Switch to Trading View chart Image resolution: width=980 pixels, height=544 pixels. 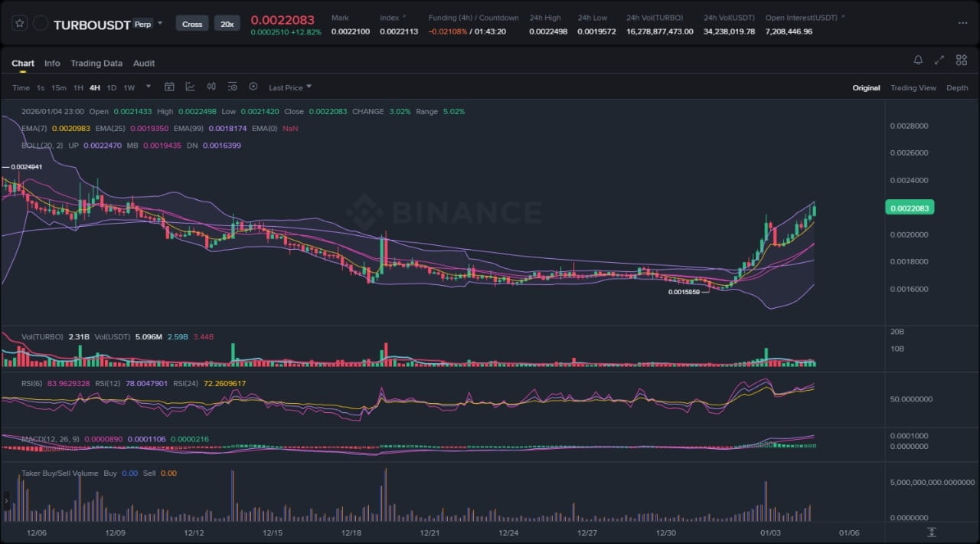pos(913,88)
